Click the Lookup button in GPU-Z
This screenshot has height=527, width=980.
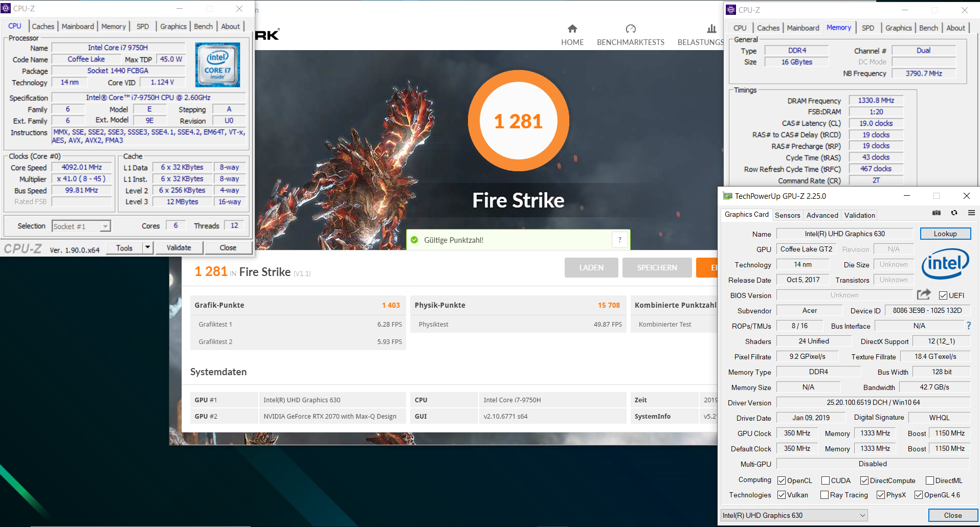(x=945, y=234)
